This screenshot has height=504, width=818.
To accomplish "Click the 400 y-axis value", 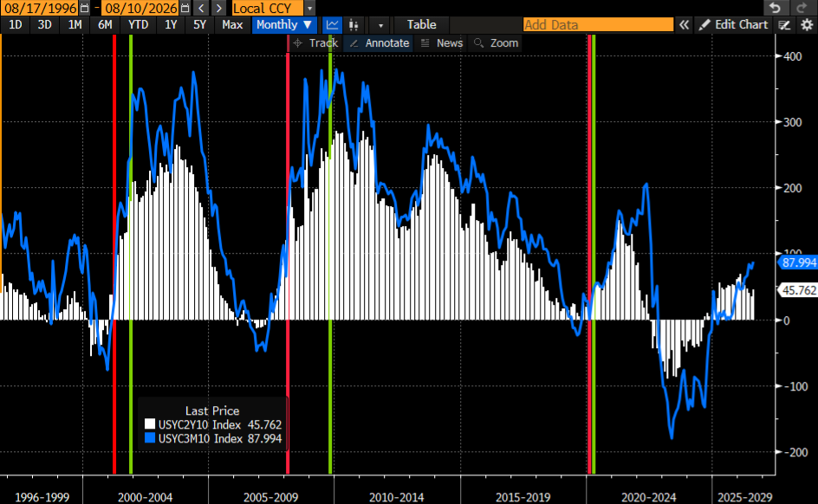I will (792, 56).
